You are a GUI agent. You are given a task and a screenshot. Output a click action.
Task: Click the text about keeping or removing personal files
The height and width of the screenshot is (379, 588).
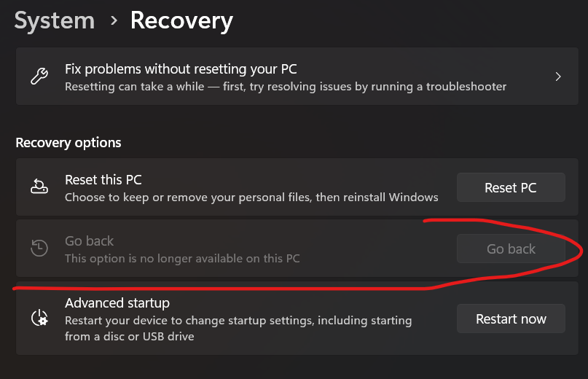click(x=251, y=198)
